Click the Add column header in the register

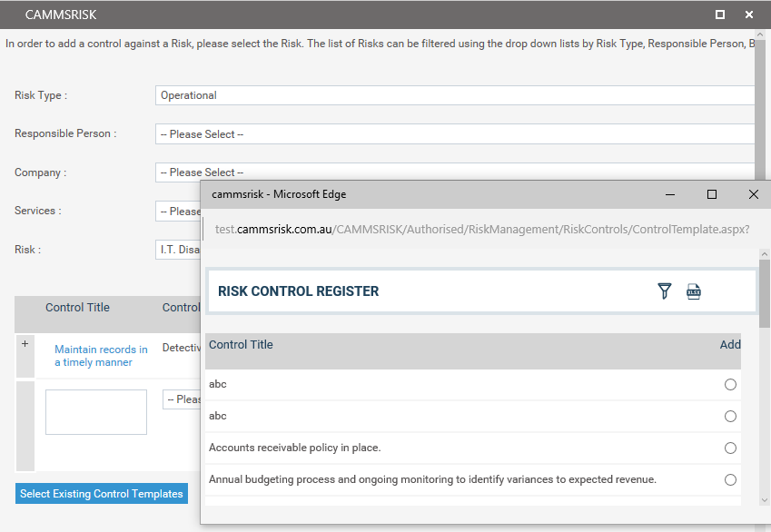click(x=730, y=345)
